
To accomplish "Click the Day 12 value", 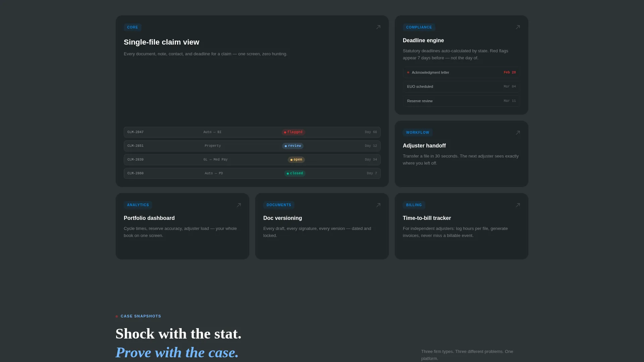I will (x=371, y=146).
